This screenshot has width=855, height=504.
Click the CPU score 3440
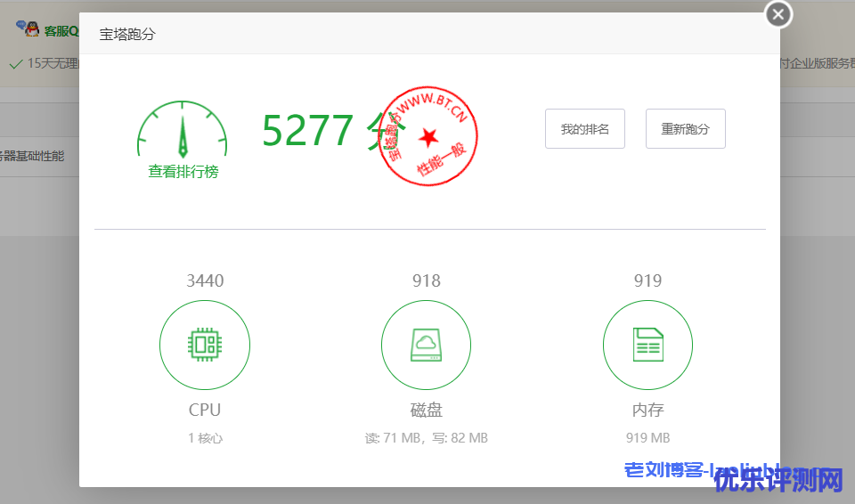point(205,280)
